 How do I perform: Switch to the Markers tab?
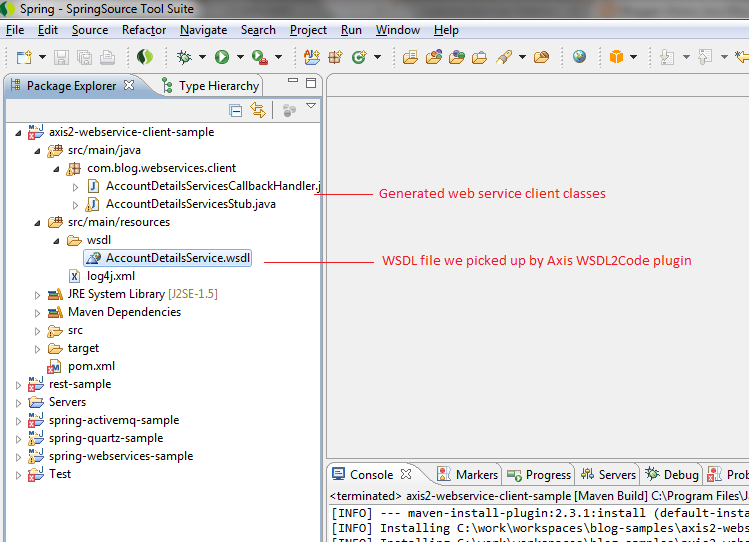(x=468, y=475)
